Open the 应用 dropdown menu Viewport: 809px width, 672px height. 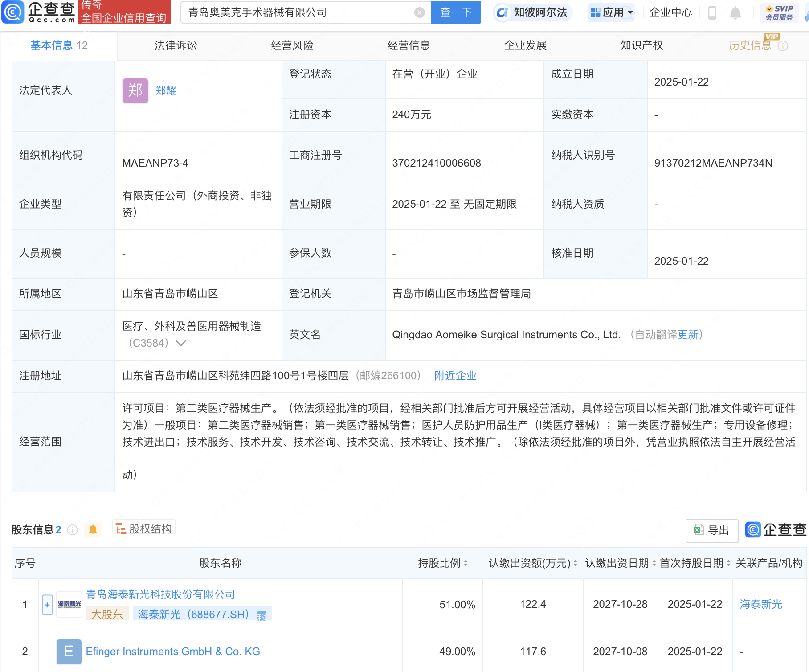pyautogui.click(x=611, y=12)
